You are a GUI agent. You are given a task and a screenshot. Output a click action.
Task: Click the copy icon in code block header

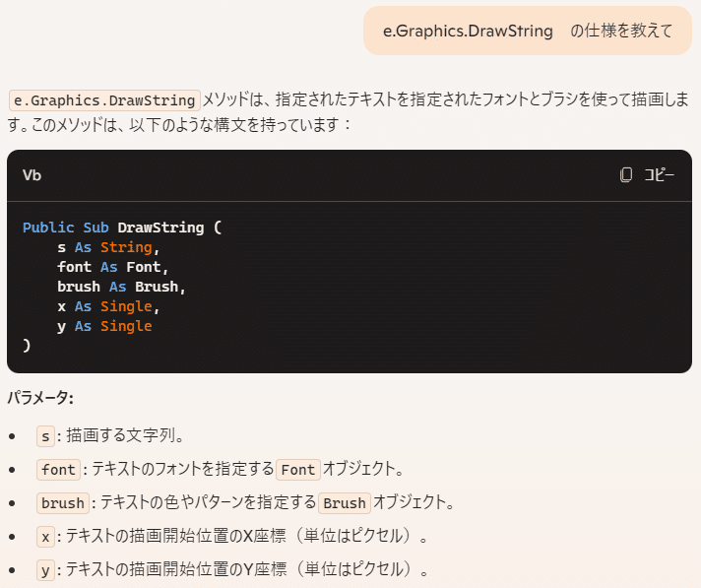click(626, 175)
